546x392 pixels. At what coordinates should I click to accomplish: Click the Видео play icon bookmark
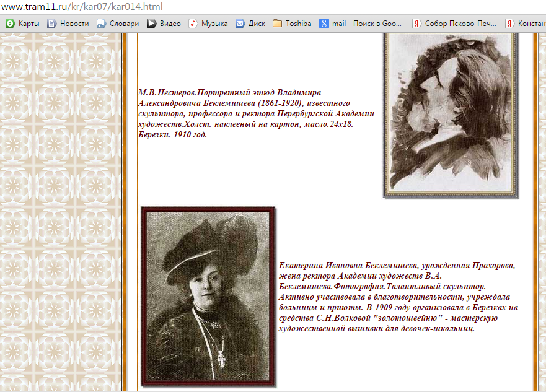tap(151, 24)
